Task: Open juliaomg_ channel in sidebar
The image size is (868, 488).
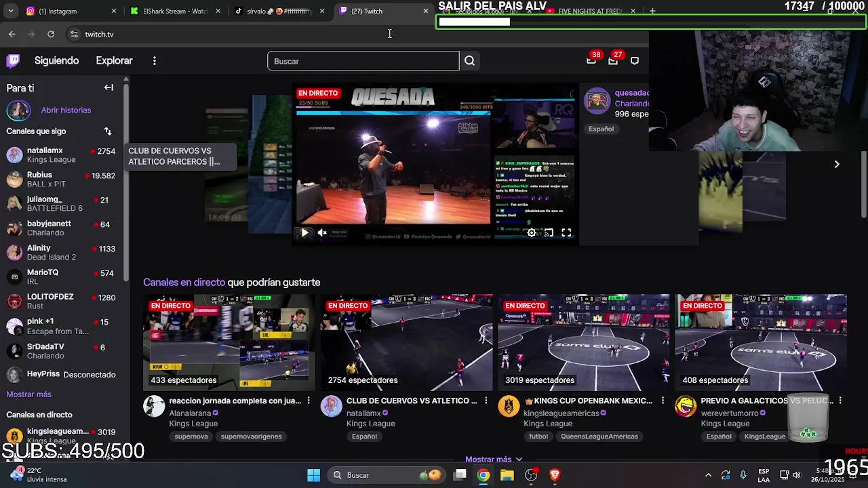Action: [x=61, y=203]
